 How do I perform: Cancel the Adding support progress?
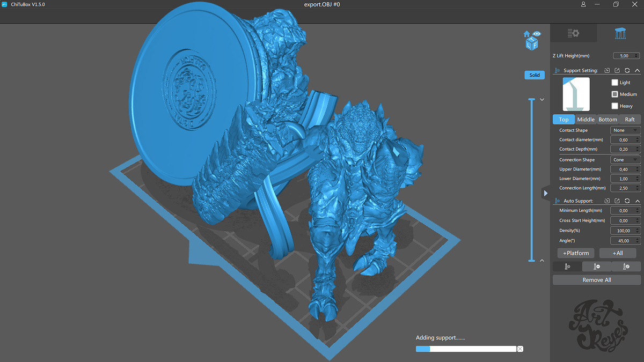(520, 349)
